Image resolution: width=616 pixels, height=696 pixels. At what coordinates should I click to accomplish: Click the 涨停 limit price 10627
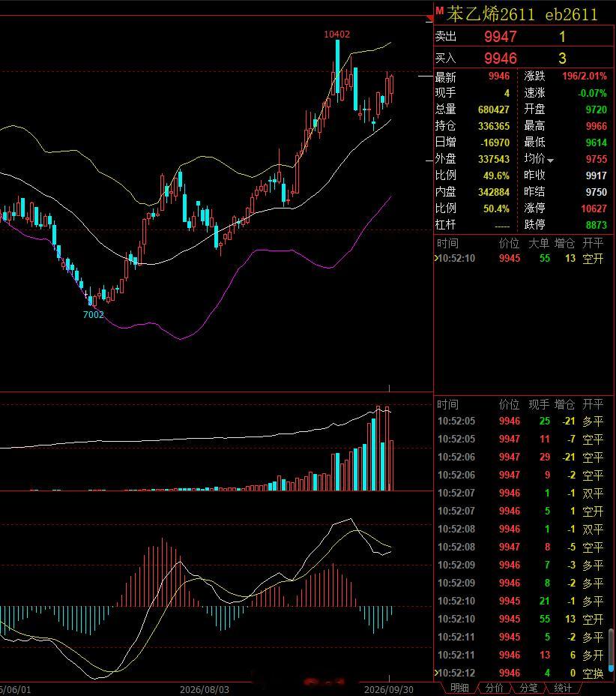tap(594, 208)
